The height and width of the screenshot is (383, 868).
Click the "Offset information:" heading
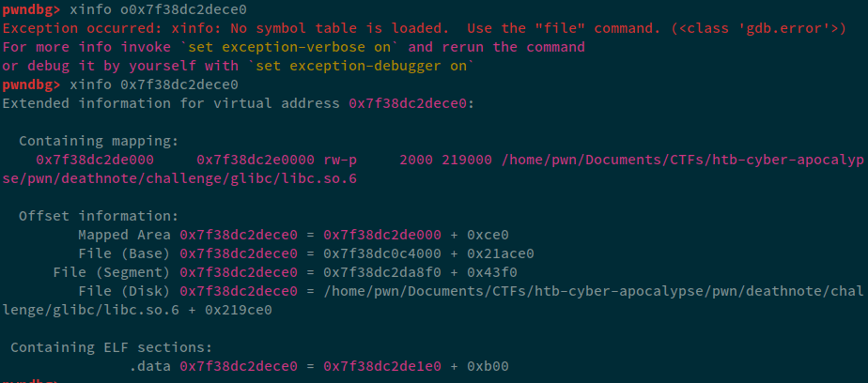(x=98, y=216)
